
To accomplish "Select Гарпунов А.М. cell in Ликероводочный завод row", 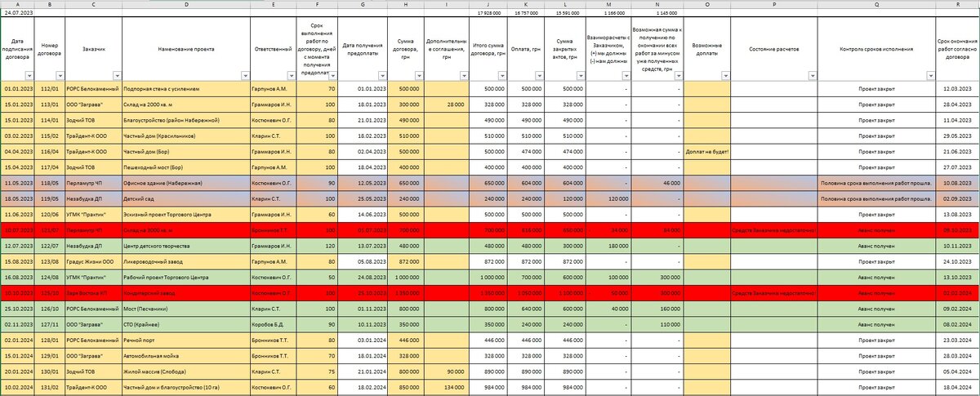I will click(x=274, y=261).
